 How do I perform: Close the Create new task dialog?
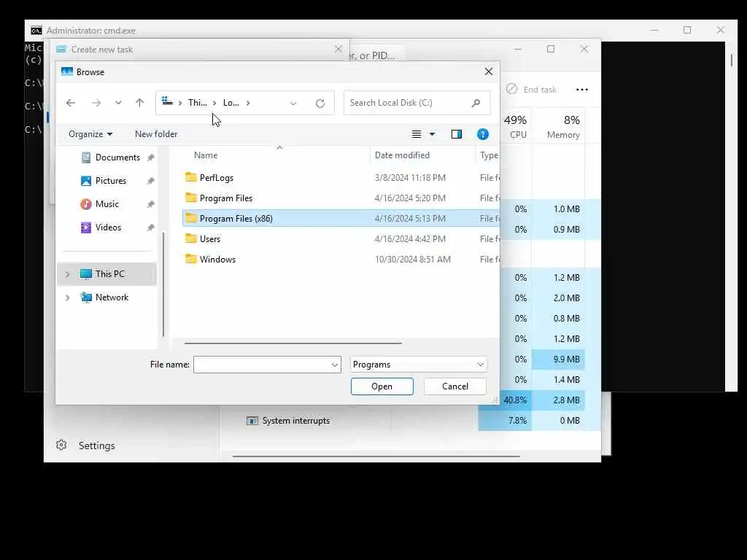(338, 49)
